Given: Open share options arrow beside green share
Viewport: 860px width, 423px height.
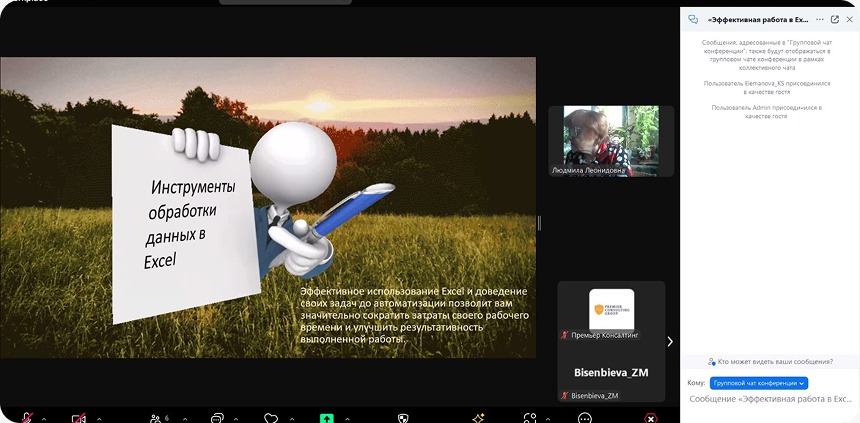Looking at the screenshot, I should (346, 419).
